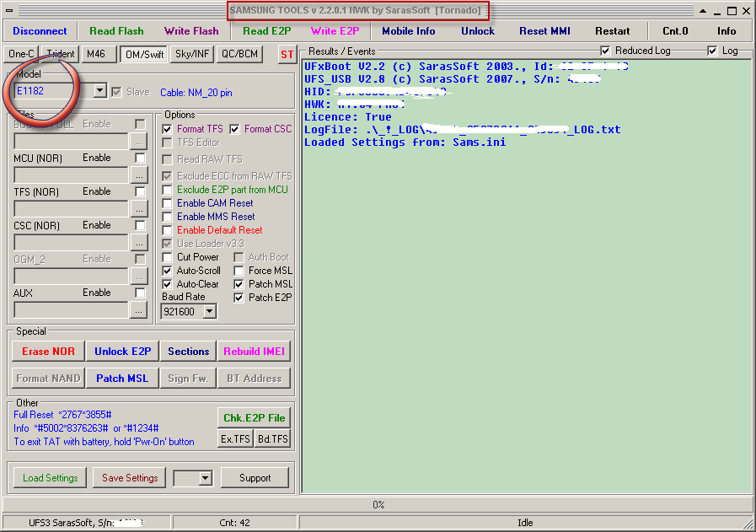756x532 pixels.
Task: Click the MCU (NOR) file path field
Action: pos(72,175)
